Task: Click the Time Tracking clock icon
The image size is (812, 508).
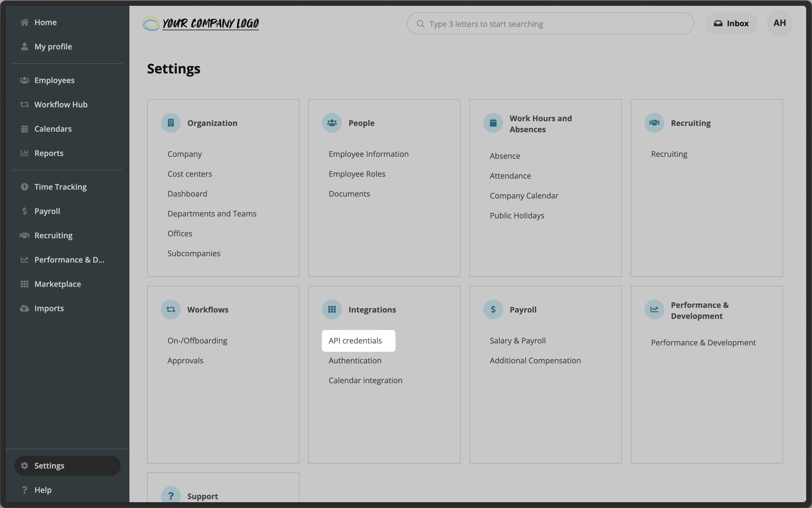Action: coord(24,187)
